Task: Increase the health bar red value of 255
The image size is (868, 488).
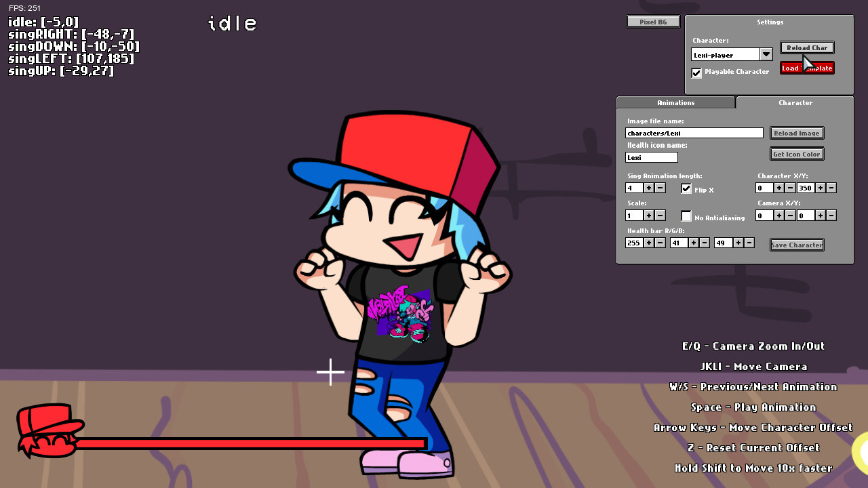Action: tap(649, 243)
